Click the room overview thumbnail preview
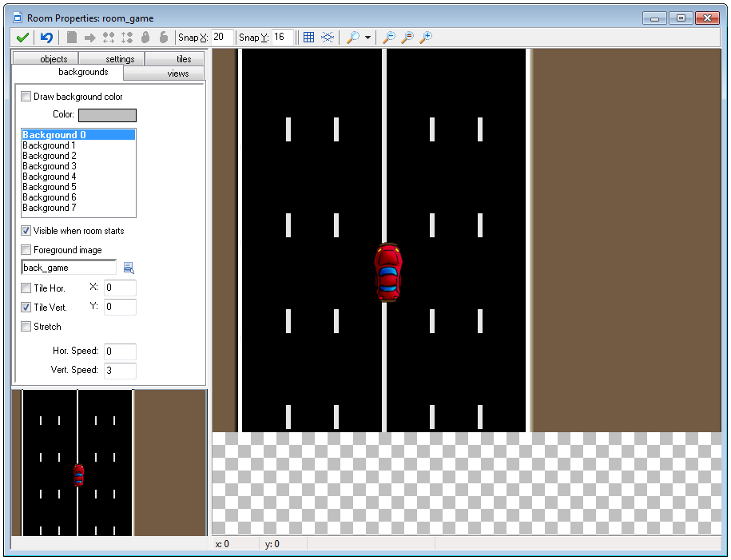 [109, 463]
